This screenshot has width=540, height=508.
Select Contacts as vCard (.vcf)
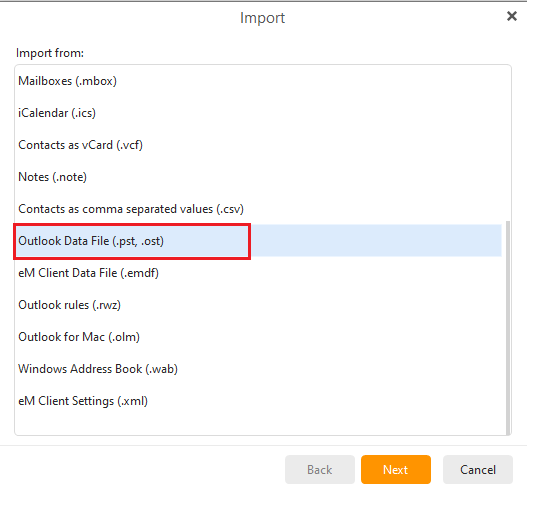[x=258, y=145]
